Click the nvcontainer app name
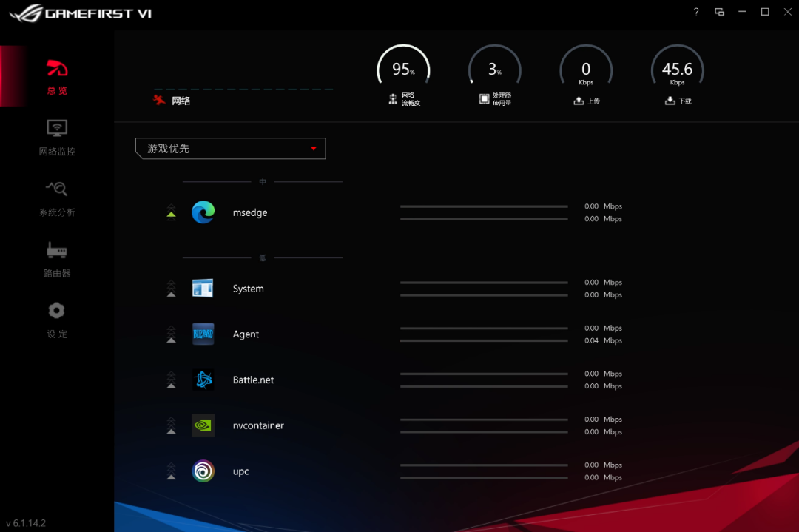Viewport: 799px width, 532px height. point(258,425)
